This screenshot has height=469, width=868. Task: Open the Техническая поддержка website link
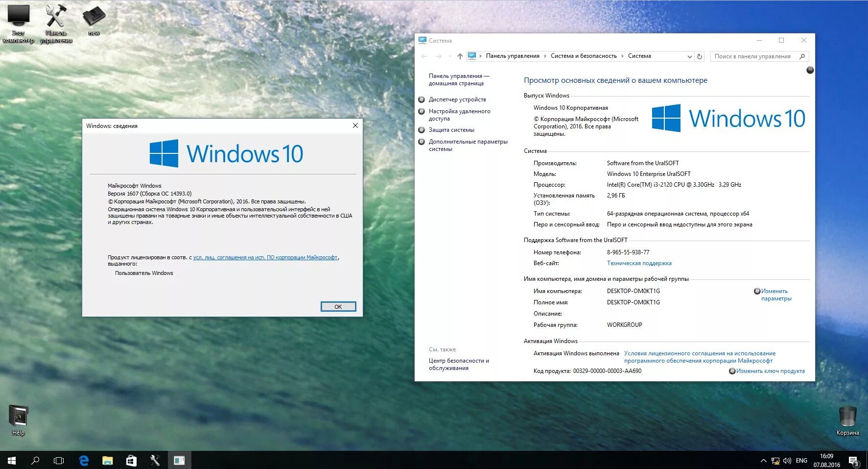639,263
